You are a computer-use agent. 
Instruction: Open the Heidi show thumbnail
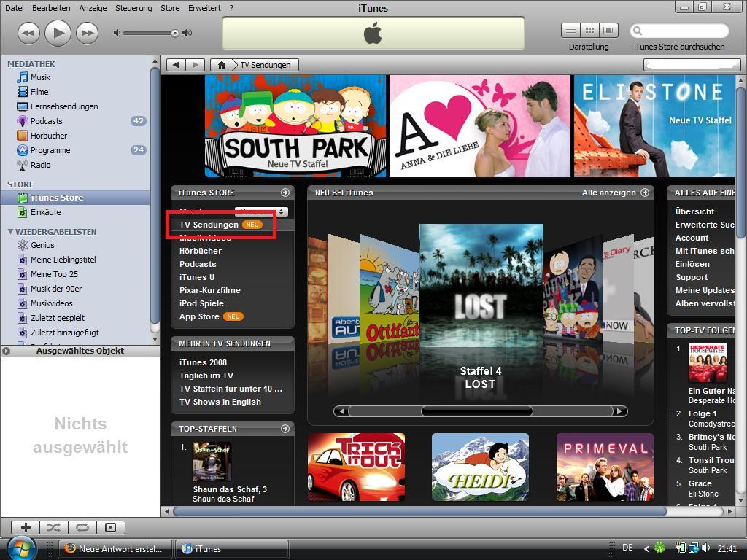point(480,467)
